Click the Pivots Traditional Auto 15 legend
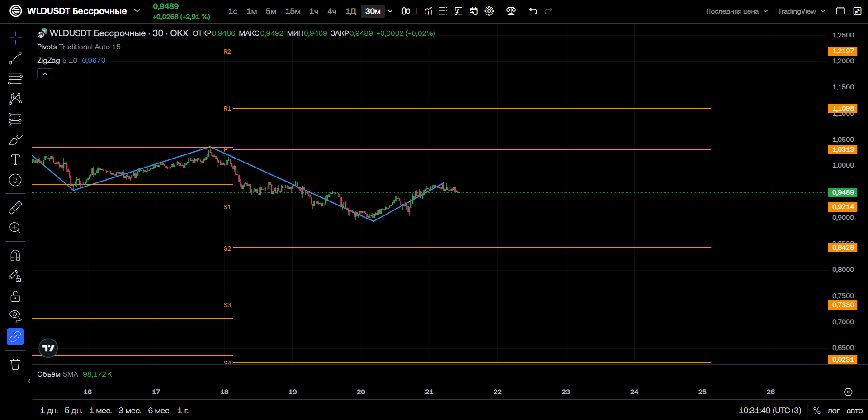This screenshot has width=868, height=420. [x=79, y=47]
